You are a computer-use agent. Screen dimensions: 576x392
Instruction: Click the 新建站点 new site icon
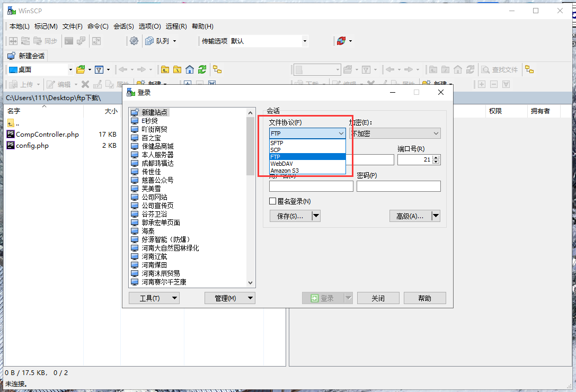pyautogui.click(x=135, y=112)
